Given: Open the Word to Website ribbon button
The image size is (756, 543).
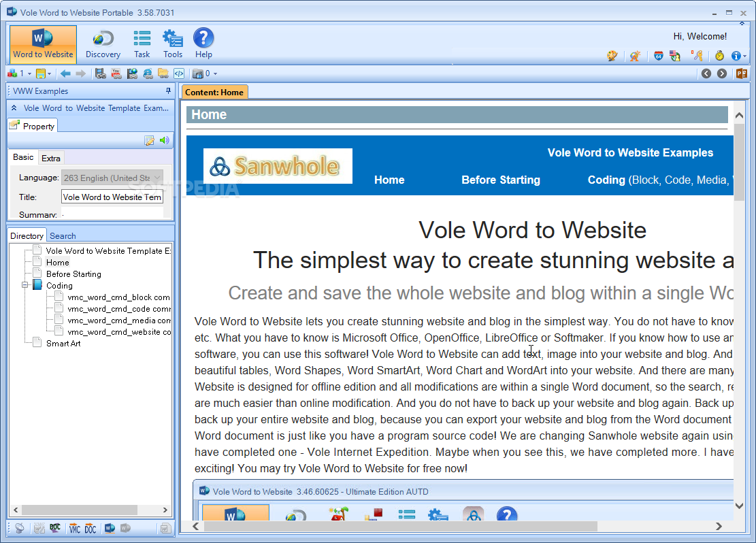Looking at the screenshot, I should click(x=43, y=44).
